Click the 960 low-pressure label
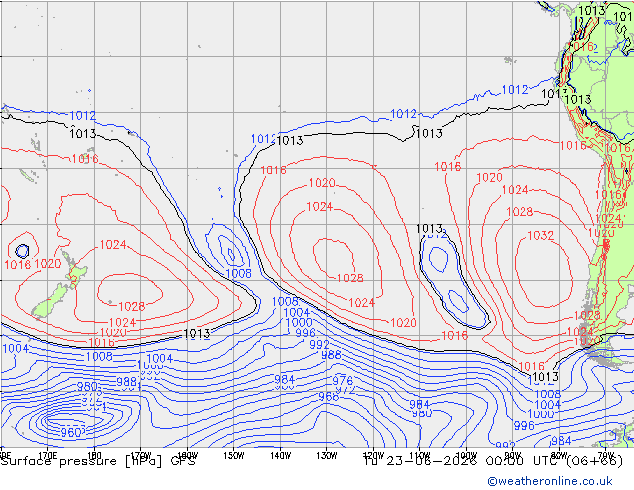This screenshot has width=634, height=490. coord(70,433)
